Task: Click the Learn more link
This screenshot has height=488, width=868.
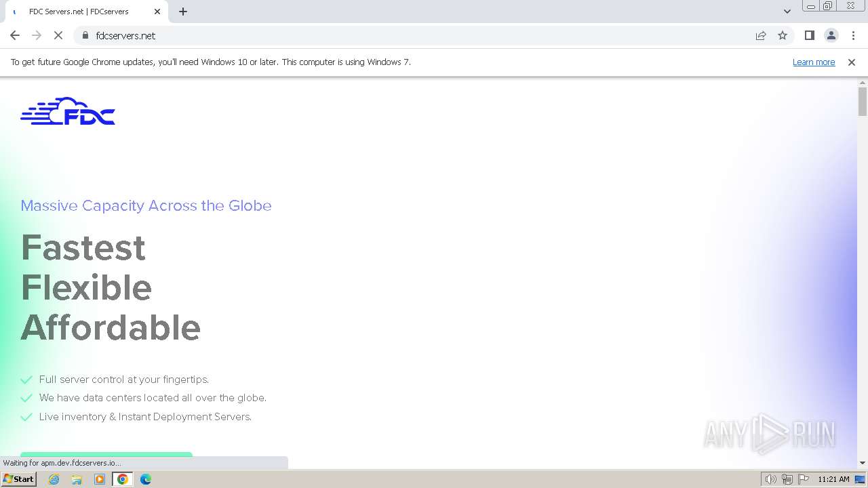Action: coord(814,62)
